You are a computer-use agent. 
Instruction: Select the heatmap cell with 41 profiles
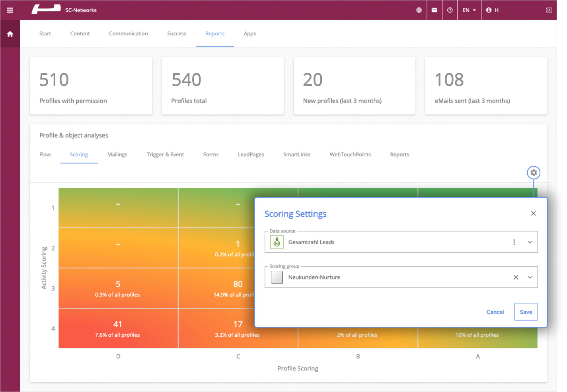click(118, 328)
